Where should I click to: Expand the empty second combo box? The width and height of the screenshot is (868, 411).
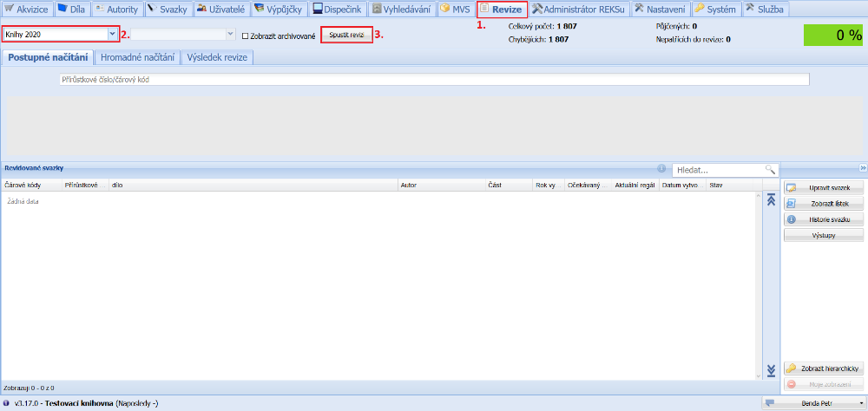click(x=230, y=35)
